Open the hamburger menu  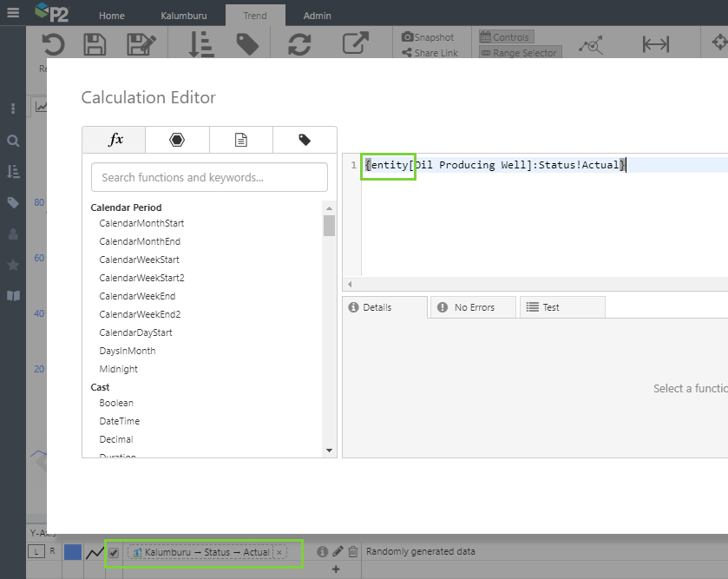click(x=13, y=12)
